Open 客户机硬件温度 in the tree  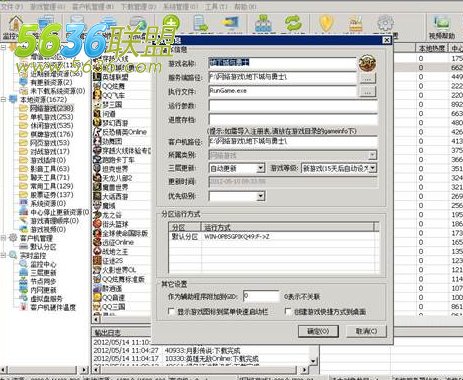pyautogui.click(x=48, y=307)
